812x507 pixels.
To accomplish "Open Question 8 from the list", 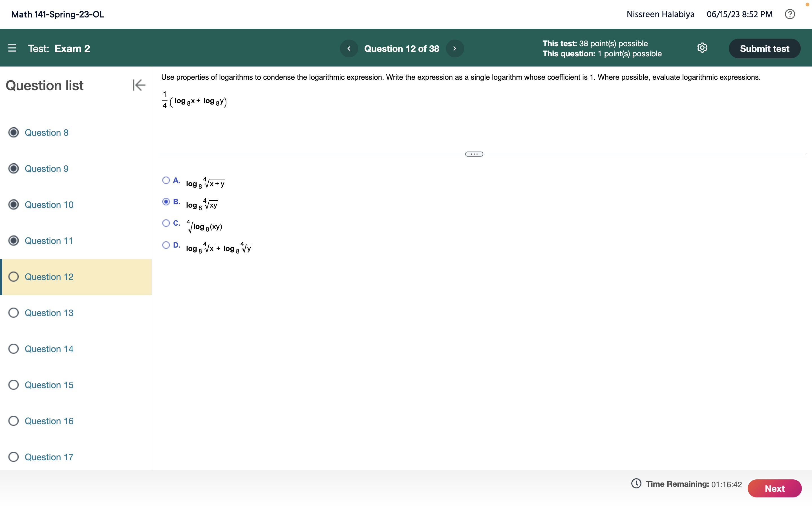I will [x=47, y=132].
